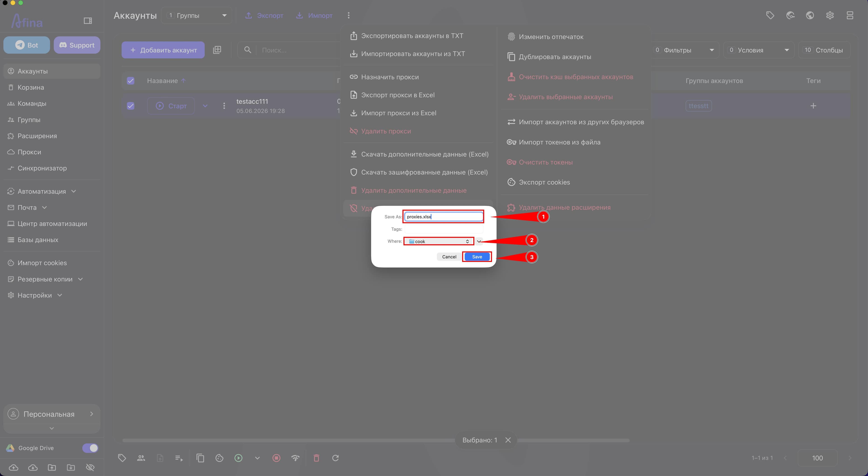This screenshot has height=476, width=868.
Task: Expand the save dialog with chevron button
Action: pyautogui.click(x=479, y=241)
